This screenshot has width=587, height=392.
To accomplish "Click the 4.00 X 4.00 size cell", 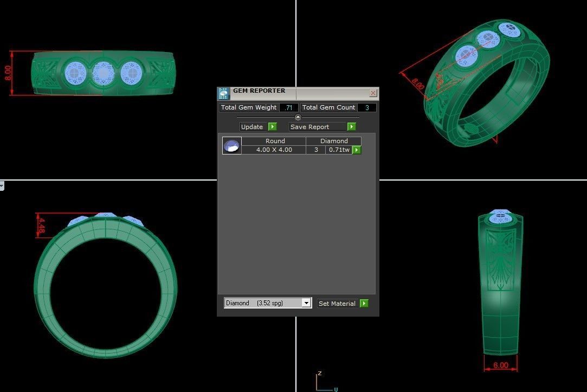I will coord(274,150).
